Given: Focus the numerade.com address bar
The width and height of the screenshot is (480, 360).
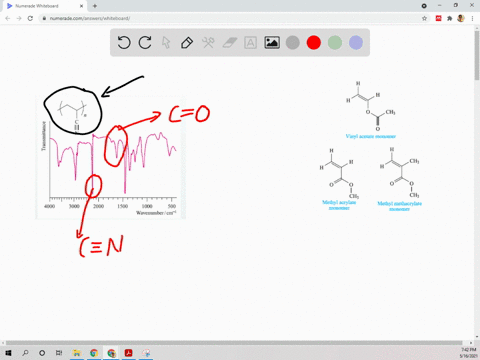Looking at the screenshot, I should [233, 18].
